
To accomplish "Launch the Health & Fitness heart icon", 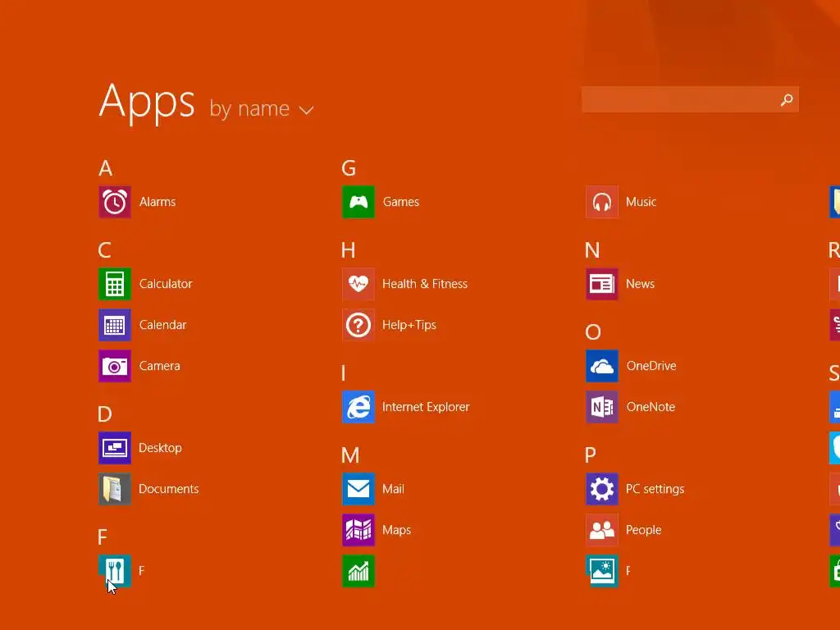I will coord(358,284).
